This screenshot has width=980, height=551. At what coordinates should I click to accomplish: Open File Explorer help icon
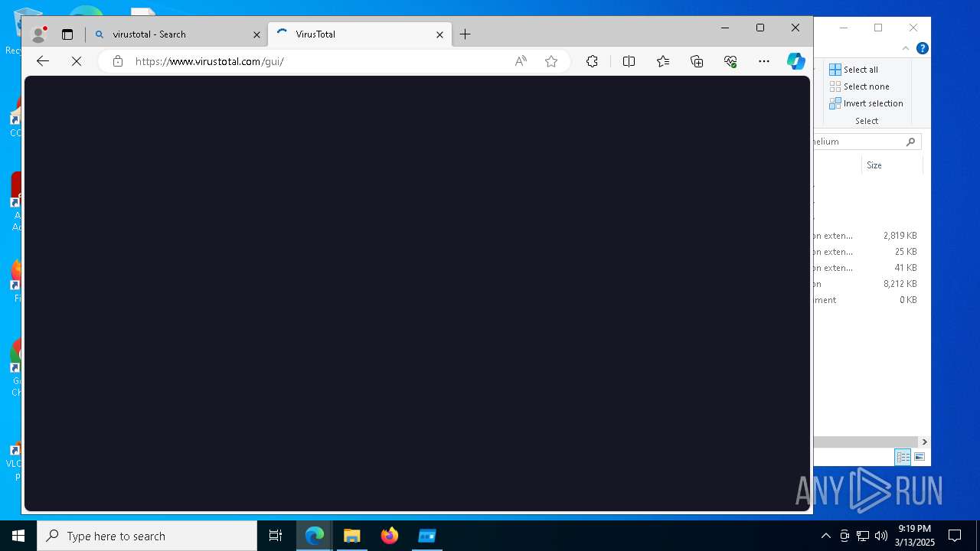click(923, 48)
